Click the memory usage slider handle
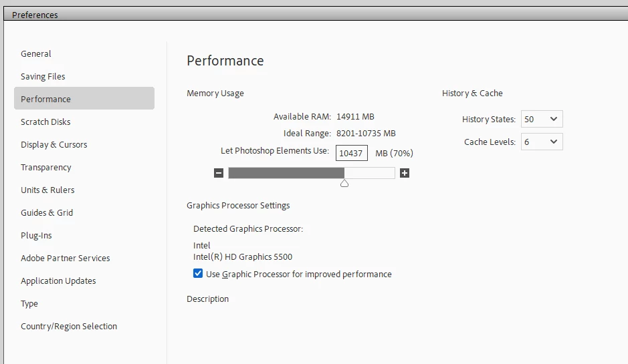Viewport: 628px width, 364px height. (344, 183)
